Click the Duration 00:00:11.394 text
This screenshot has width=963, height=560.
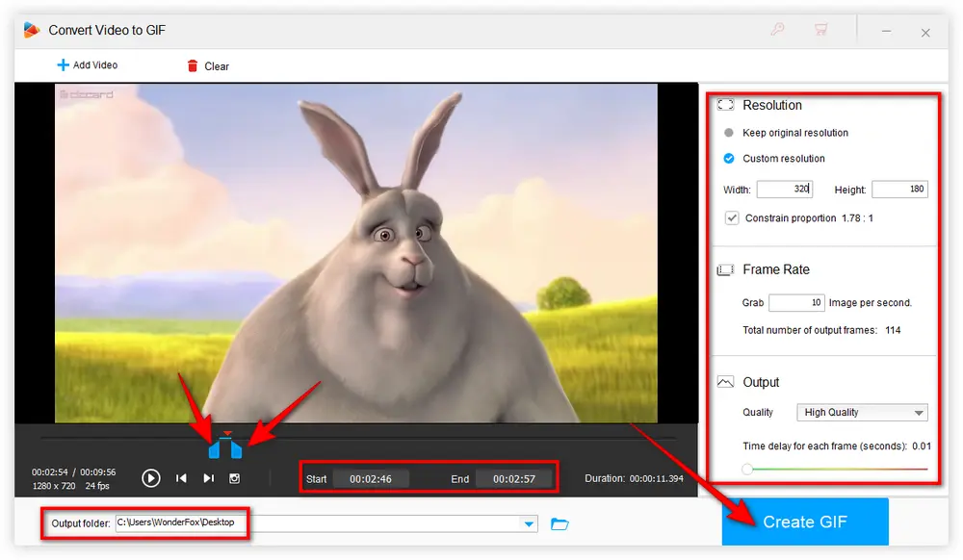(634, 478)
